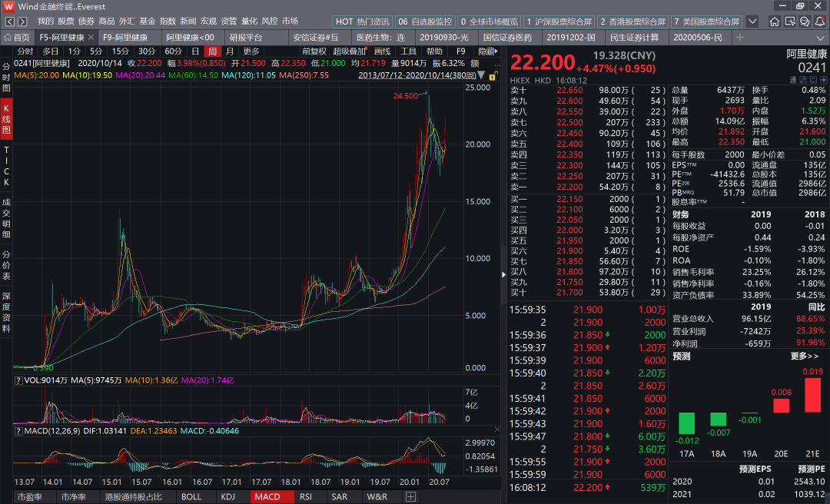The width and height of the screenshot is (830, 504).
Task: Click the yellow lock icon on chart
Action: pos(493,76)
